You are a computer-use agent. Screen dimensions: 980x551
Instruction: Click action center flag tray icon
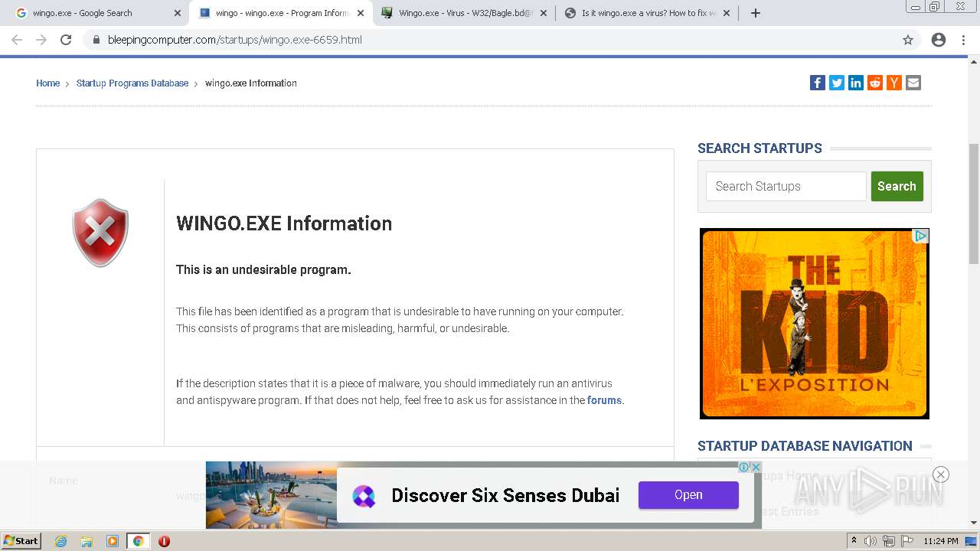(x=907, y=541)
